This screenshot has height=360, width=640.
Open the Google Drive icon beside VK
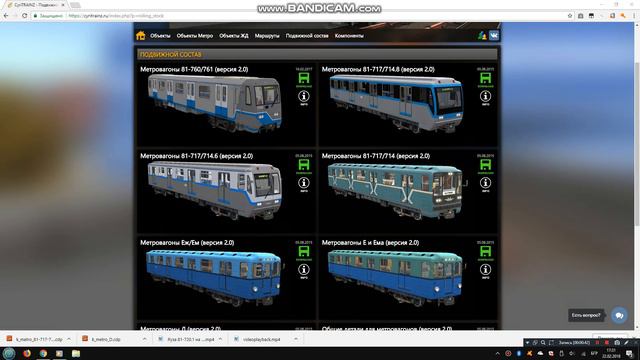482,36
